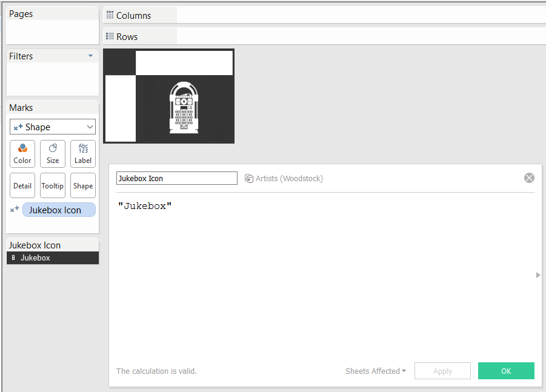Open the Label marks card button
546x392 pixels.
(83, 154)
